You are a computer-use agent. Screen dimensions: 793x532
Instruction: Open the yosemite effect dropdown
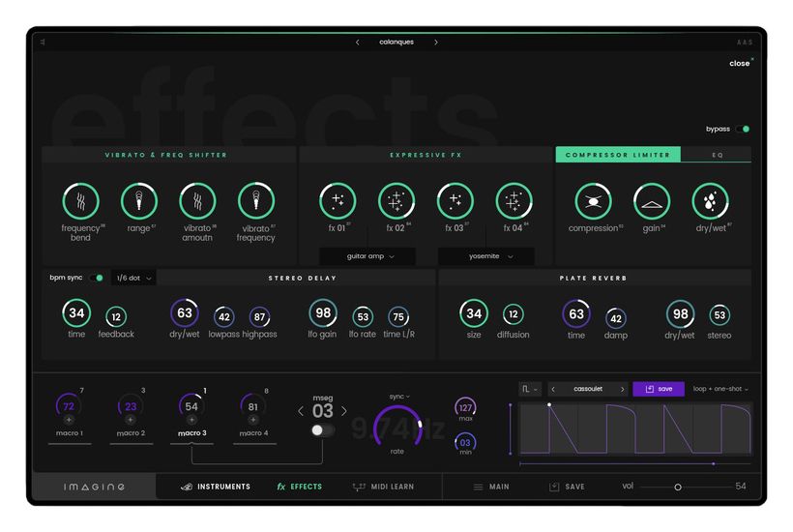tap(486, 256)
